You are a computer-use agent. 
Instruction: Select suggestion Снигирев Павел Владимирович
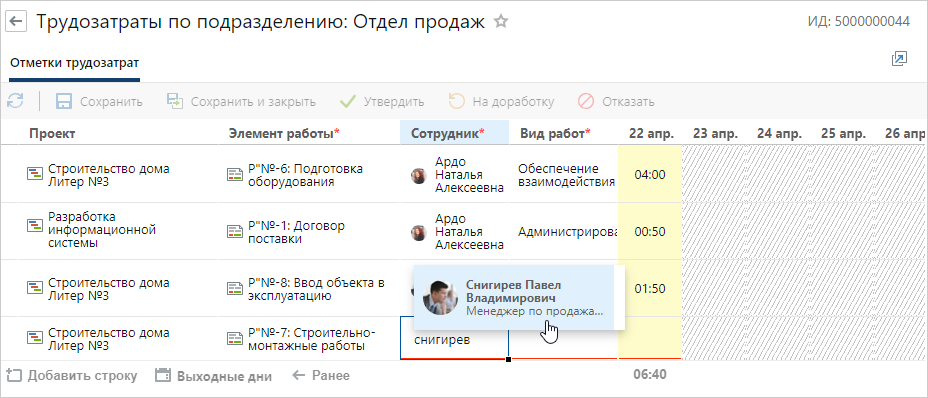pos(515,297)
